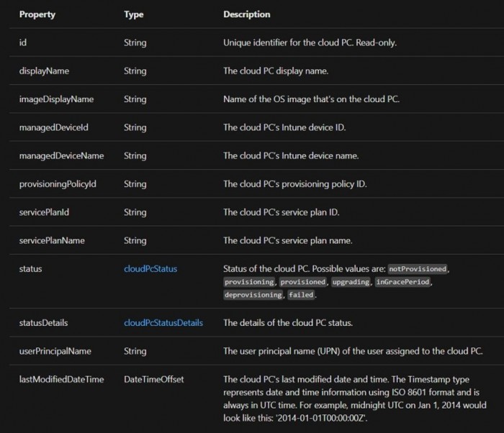Select the notProvisioned status value
504x433 pixels.
418,269
